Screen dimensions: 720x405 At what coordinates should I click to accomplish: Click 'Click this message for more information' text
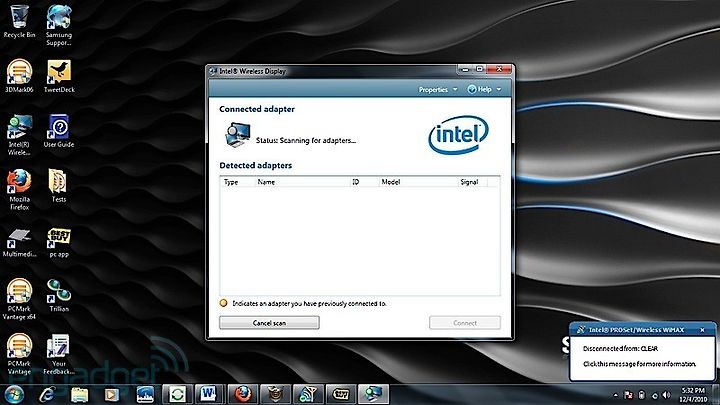pos(639,364)
